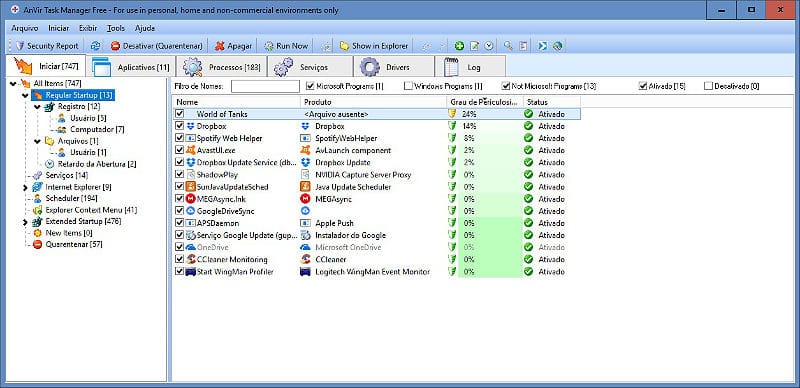Click the green plus add-entry icon

coord(459,46)
